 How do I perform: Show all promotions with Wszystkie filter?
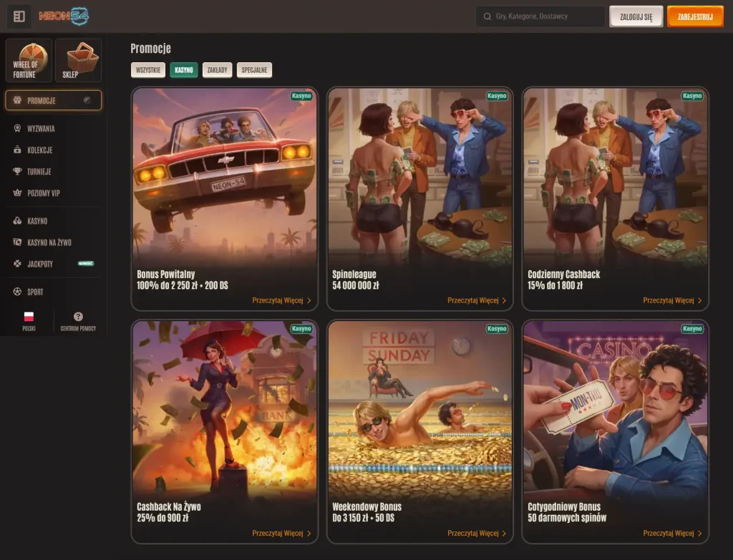click(147, 70)
